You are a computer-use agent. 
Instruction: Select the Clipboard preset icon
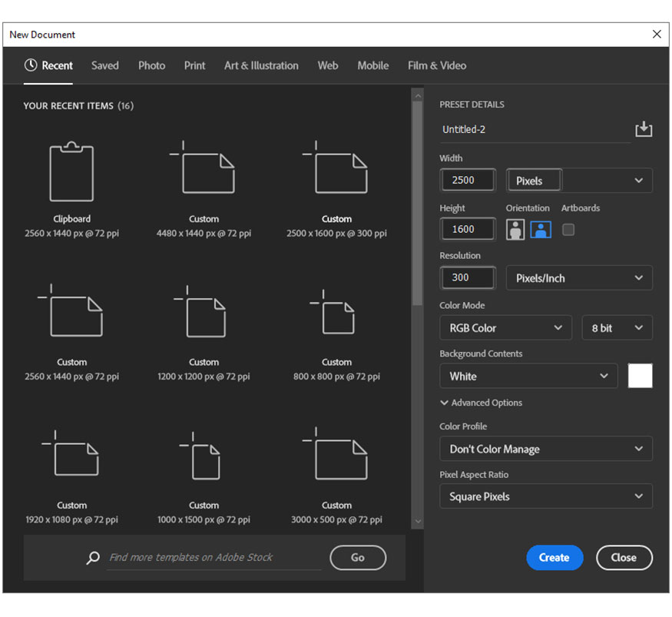click(x=71, y=172)
